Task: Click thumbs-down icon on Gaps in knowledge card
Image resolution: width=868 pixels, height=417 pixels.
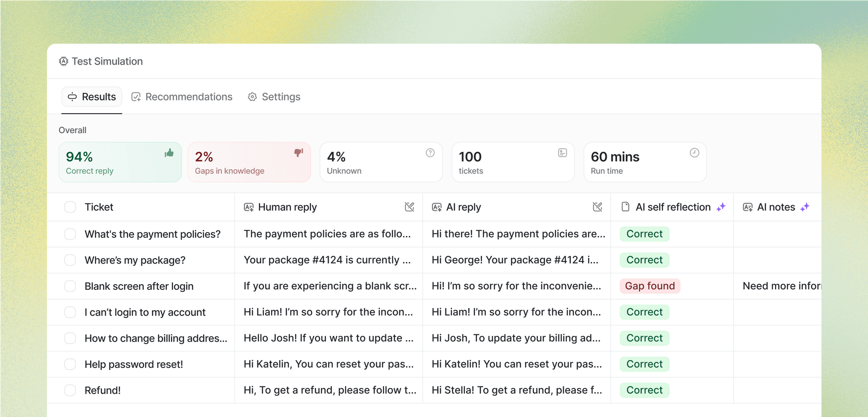Action: point(298,153)
